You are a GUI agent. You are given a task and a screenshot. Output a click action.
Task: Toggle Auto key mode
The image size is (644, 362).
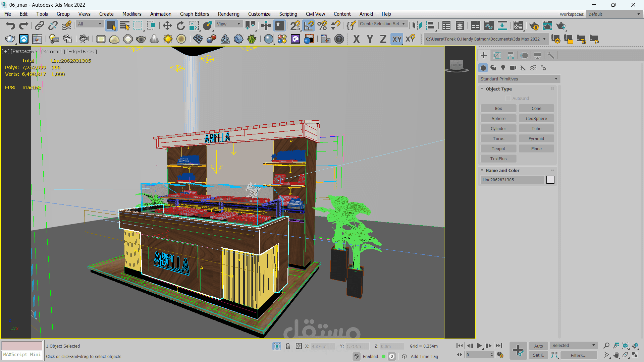pos(538,346)
